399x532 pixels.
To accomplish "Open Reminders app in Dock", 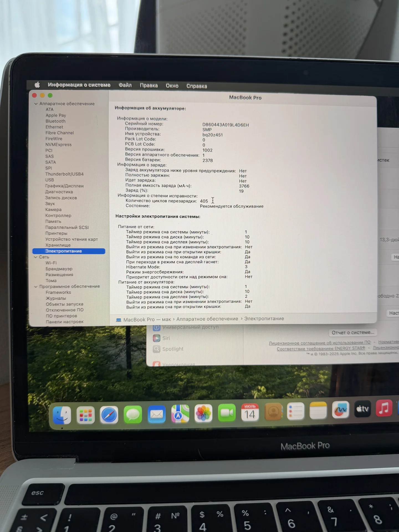I will pos(296,411).
